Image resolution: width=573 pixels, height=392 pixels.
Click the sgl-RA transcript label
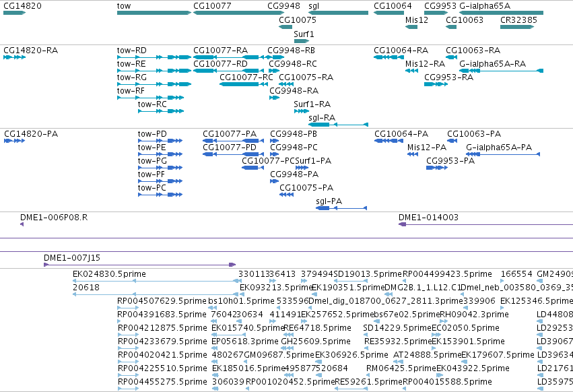(x=322, y=118)
